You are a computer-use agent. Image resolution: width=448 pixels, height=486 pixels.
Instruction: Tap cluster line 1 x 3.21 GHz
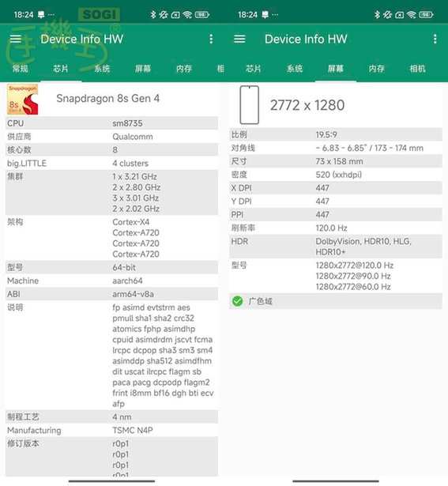click(x=135, y=177)
